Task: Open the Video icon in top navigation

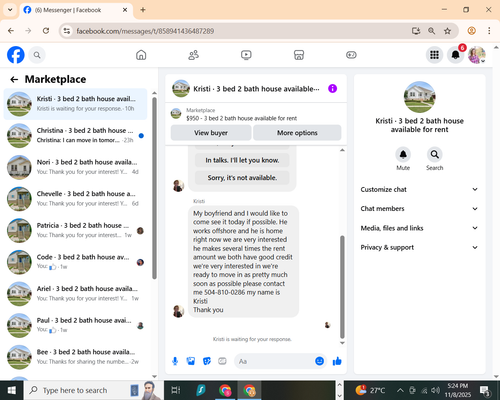Action: pyautogui.click(x=246, y=55)
